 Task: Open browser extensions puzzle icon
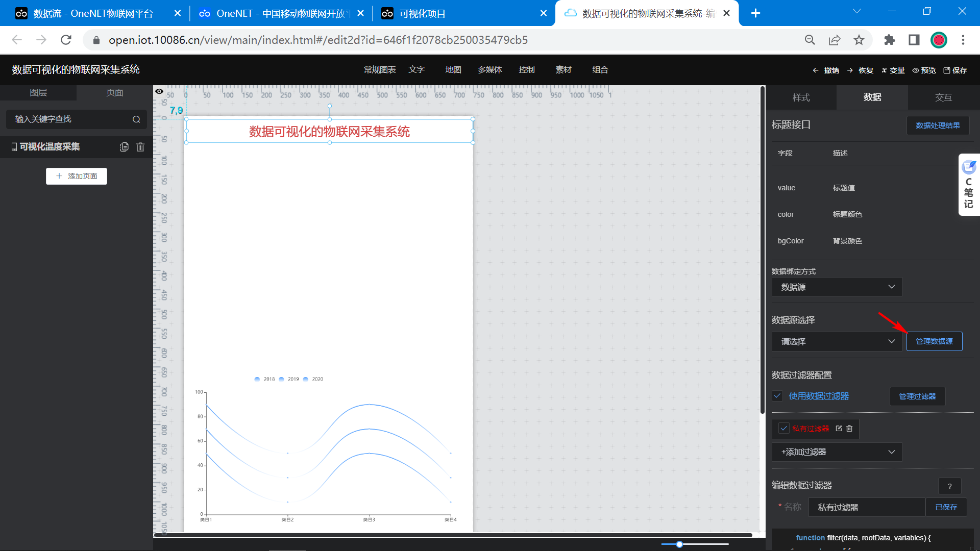890,40
